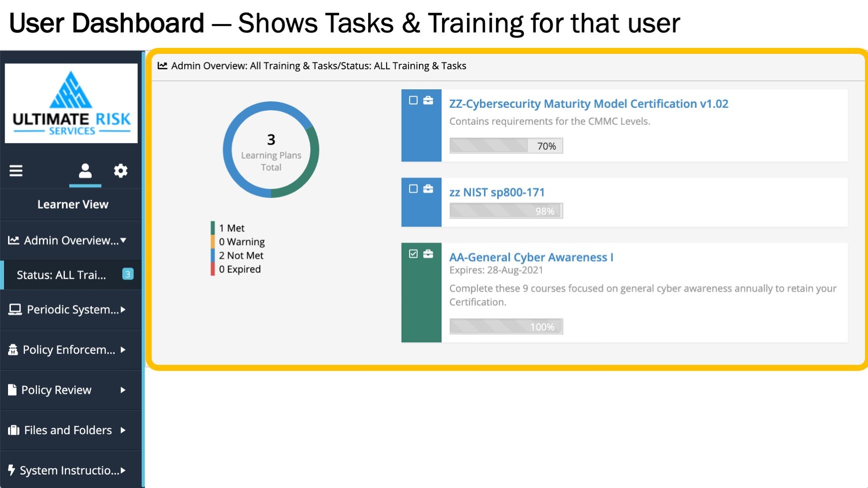Screen dimensions: 868x488
Task: Open the Files and Folders menu item
Action: (x=71, y=430)
